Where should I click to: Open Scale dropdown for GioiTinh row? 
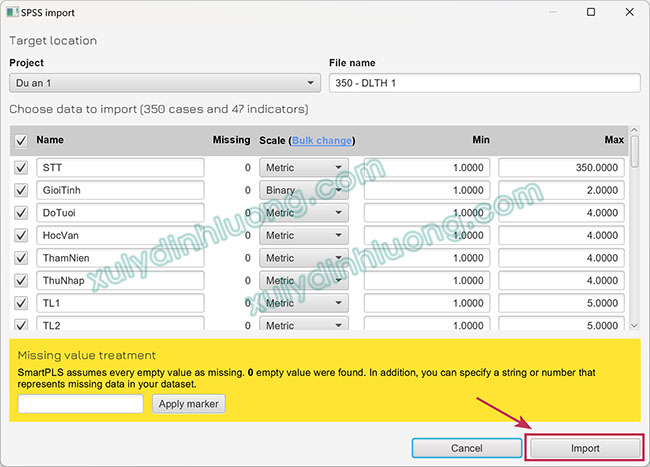click(303, 190)
